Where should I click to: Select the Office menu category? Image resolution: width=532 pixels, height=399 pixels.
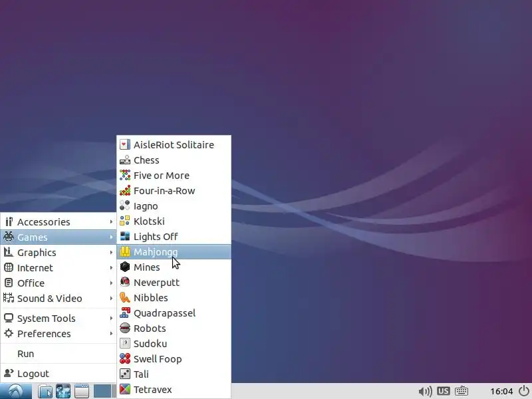(59, 283)
